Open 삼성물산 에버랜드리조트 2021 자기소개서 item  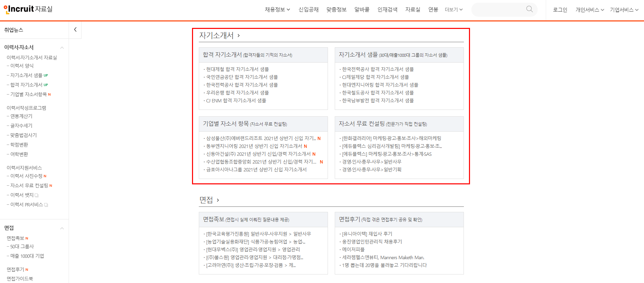pyautogui.click(x=261, y=138)
